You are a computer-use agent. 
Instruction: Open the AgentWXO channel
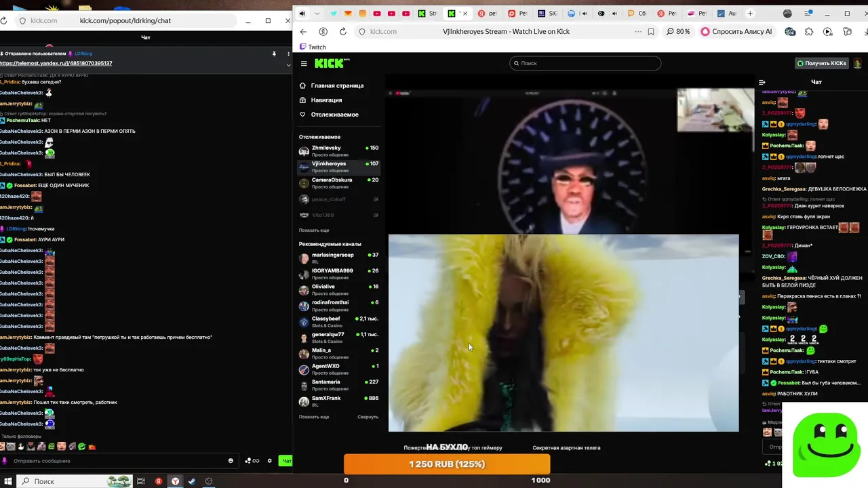[x=339, y=369]
